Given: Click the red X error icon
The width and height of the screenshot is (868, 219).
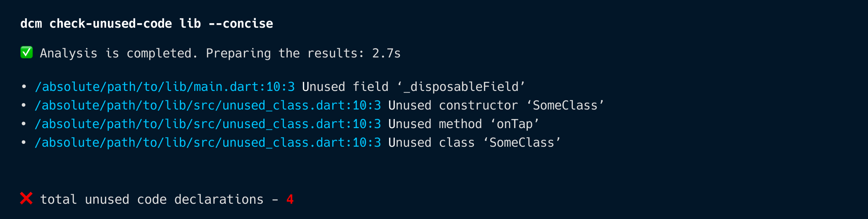Looking at the screenshot, I should pyautogui.click(x=26, y=199).
